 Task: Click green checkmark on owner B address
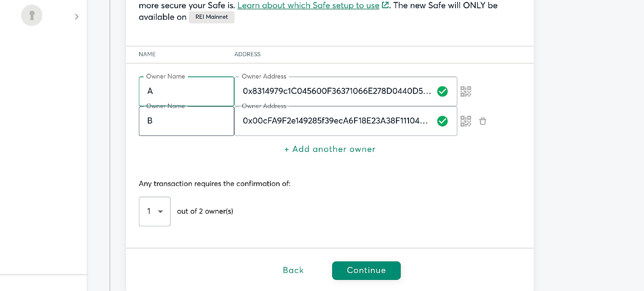coord(442,121)
